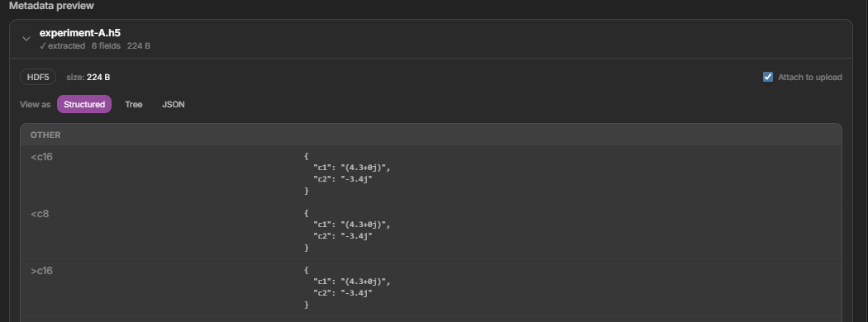Switch to the Structured view
868x322 pixels.
click(x=84, y=105)
